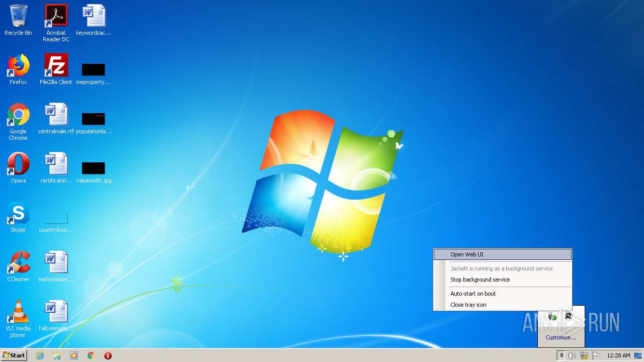Click the Jackett tray icon in overflow panel
Screen dimensions: 644x362
(x=569, y=316)
